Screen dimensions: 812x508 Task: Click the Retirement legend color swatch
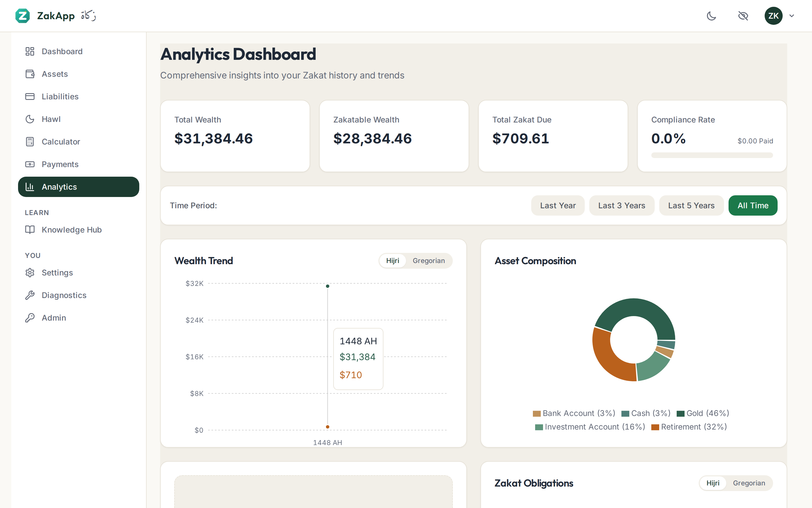(x=655, y=427)
